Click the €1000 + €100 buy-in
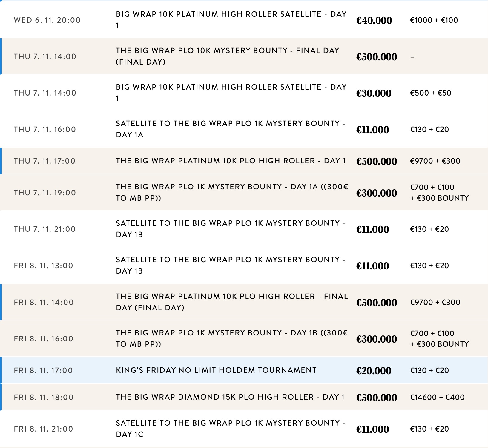The width and height of the screenshot is (488, 448). pos(434,20)
